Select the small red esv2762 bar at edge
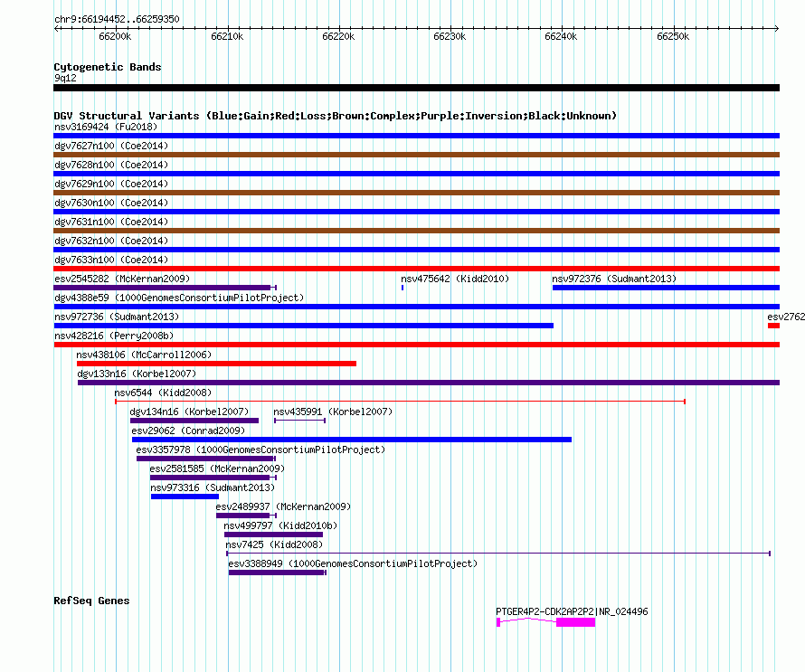 tap(773, 326)
